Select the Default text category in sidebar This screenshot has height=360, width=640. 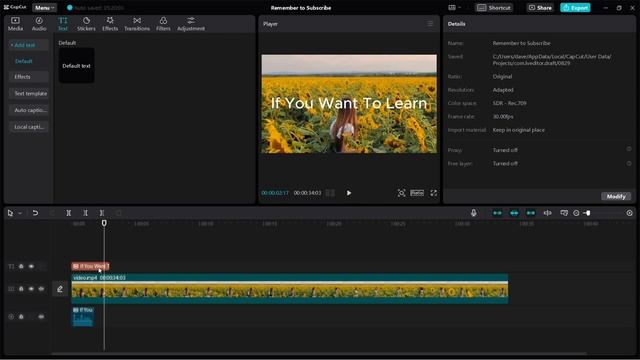pyautogui.click(x=24, y=61)
